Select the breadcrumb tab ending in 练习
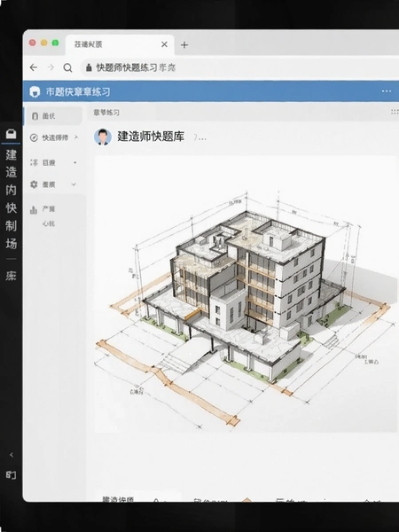 tap(106, 113)
